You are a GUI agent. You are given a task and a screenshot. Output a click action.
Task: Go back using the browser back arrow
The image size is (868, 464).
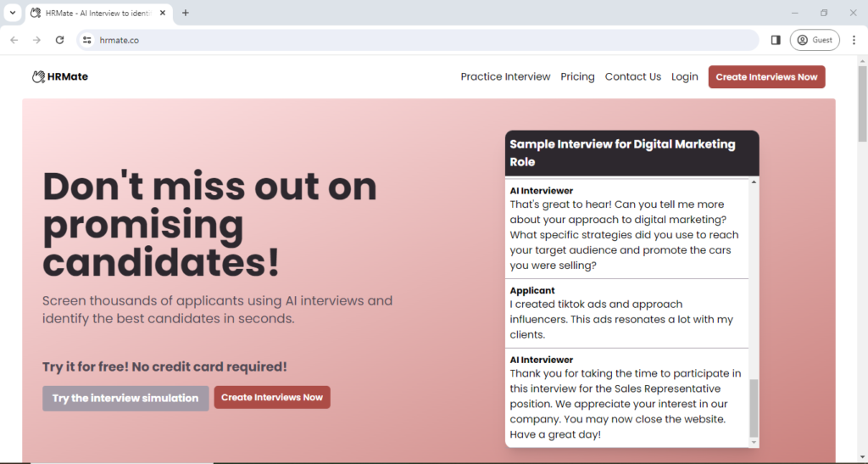(x=14, y=40)
